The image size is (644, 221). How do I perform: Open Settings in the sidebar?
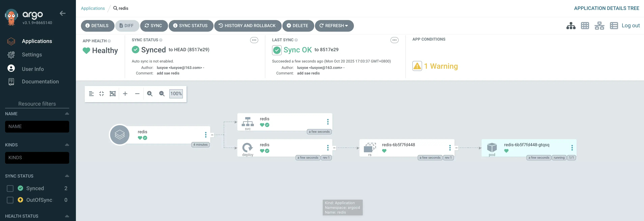coord(32,55)
